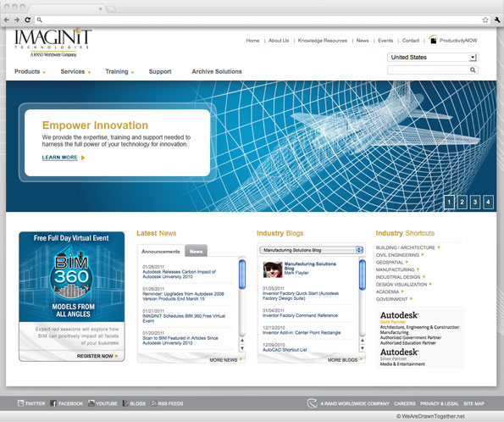Click the Rand Worldwide company logo icon
This screenshot has width=504, height=422.
tap(312, 403)
